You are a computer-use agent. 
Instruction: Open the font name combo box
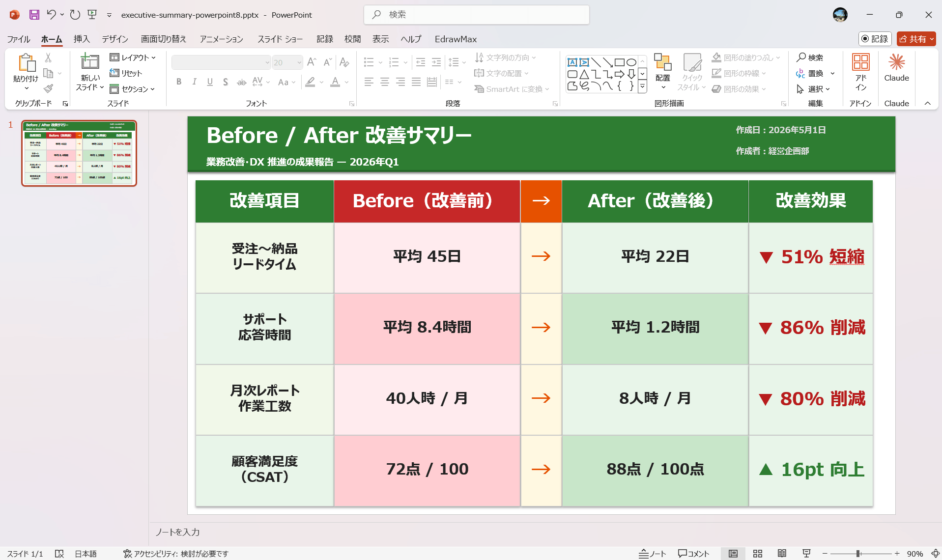tap(221, 62)
